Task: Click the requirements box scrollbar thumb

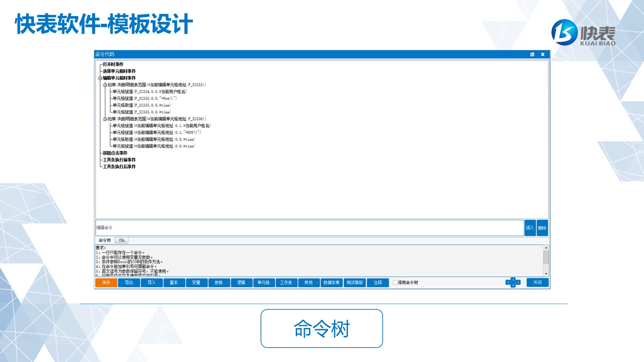Action: tap(546, 257)
